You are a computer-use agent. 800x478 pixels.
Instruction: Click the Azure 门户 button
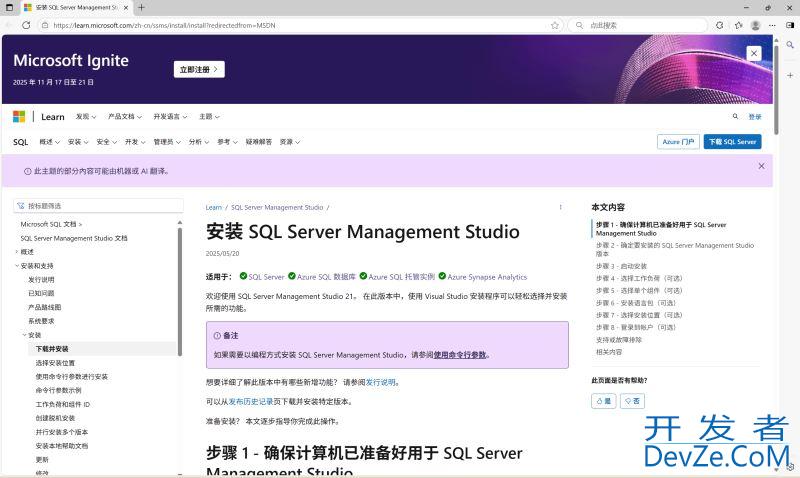click(x=678, y=142)
